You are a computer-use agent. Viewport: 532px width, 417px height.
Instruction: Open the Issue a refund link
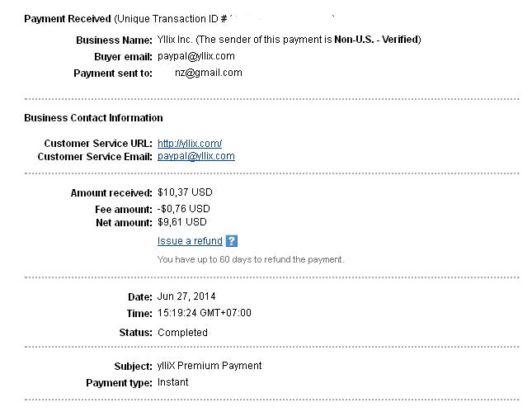(190, 241)
